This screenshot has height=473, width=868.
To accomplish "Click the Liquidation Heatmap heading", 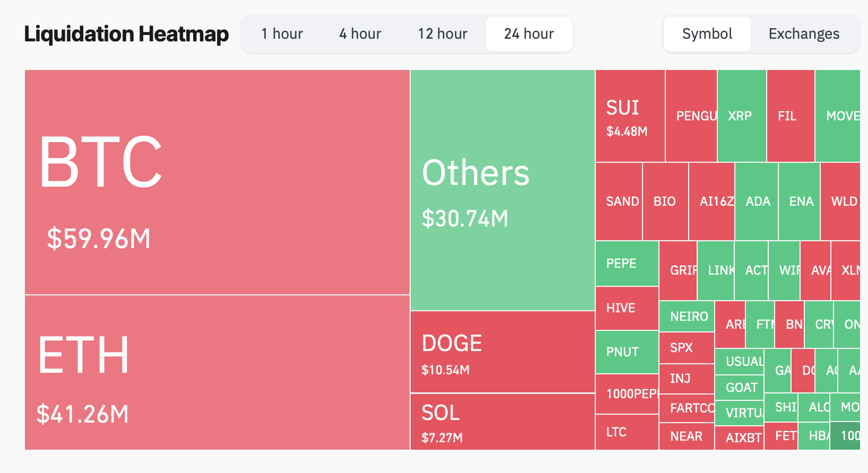I will (126, 34).
